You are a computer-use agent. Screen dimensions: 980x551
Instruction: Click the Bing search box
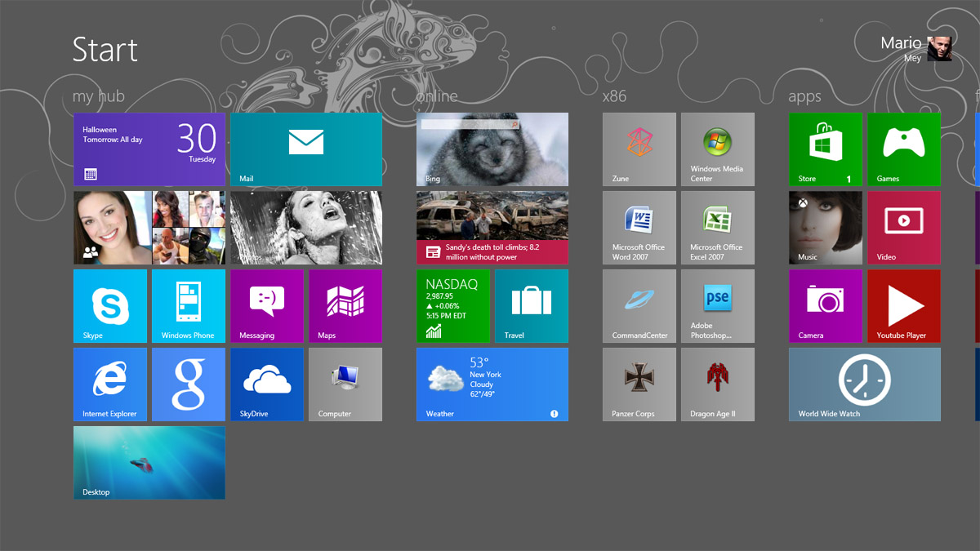point(471,124)
